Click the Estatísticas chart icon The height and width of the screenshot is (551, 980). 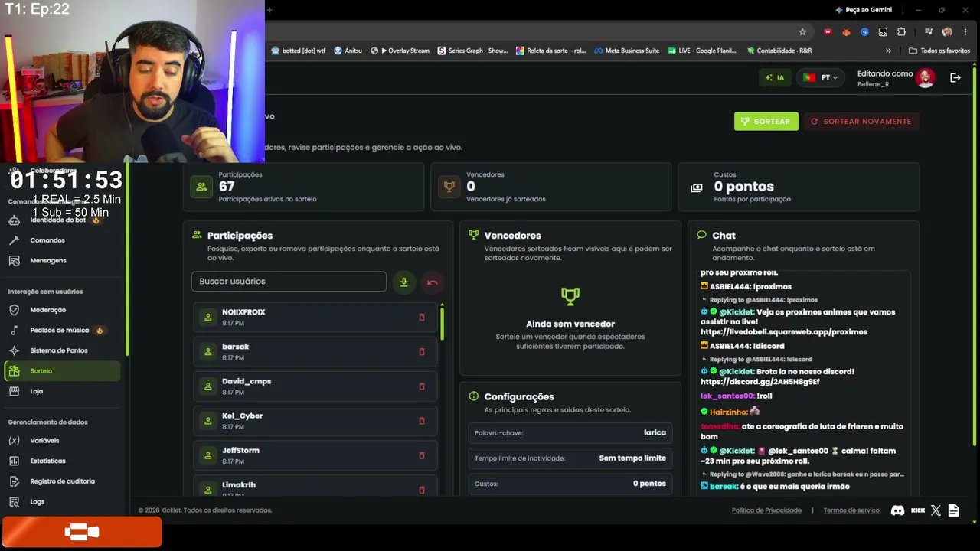click(x=14, y=461)
